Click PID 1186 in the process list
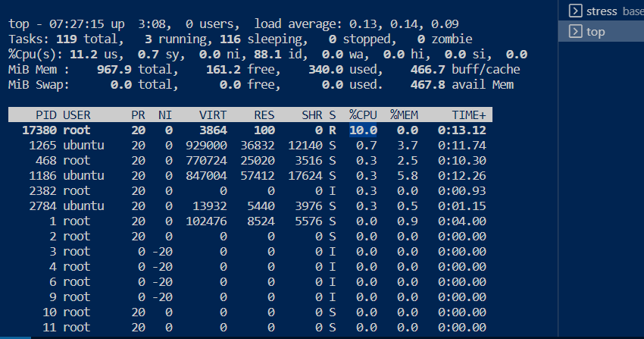 click(x=42, y=176)
